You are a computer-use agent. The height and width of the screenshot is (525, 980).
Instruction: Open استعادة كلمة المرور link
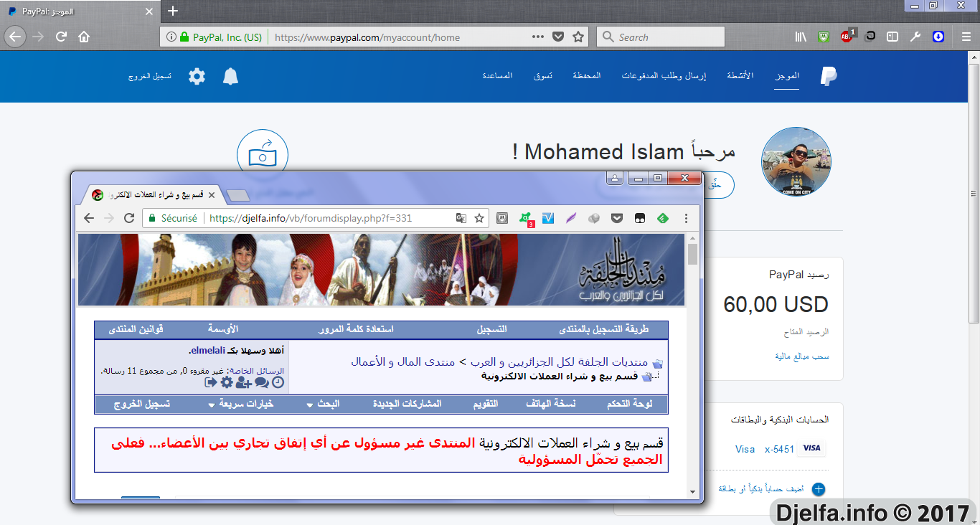tap(356, 329)
